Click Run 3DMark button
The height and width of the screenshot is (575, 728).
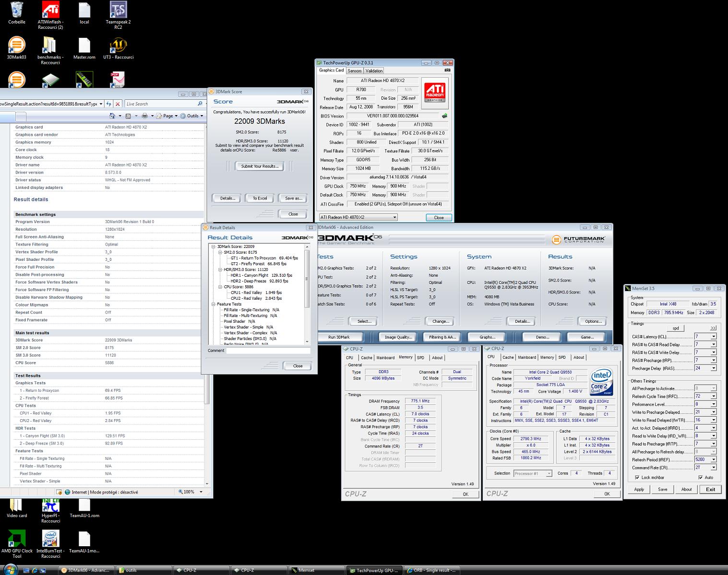coord(339,337)
